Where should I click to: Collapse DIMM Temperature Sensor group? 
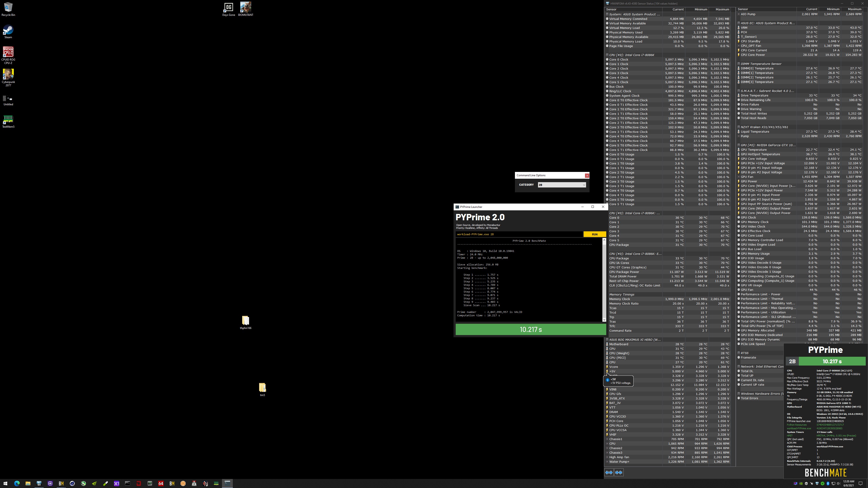(x=739, y=64)
